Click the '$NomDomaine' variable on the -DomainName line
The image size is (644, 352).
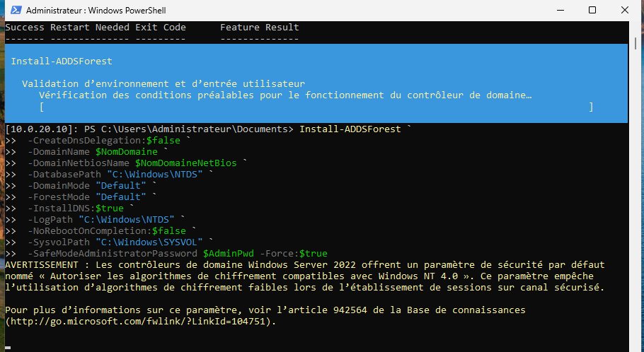point(127,152)
